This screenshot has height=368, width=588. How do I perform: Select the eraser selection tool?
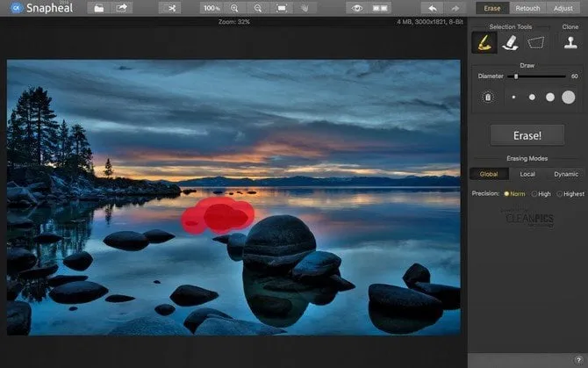point(509,42)
